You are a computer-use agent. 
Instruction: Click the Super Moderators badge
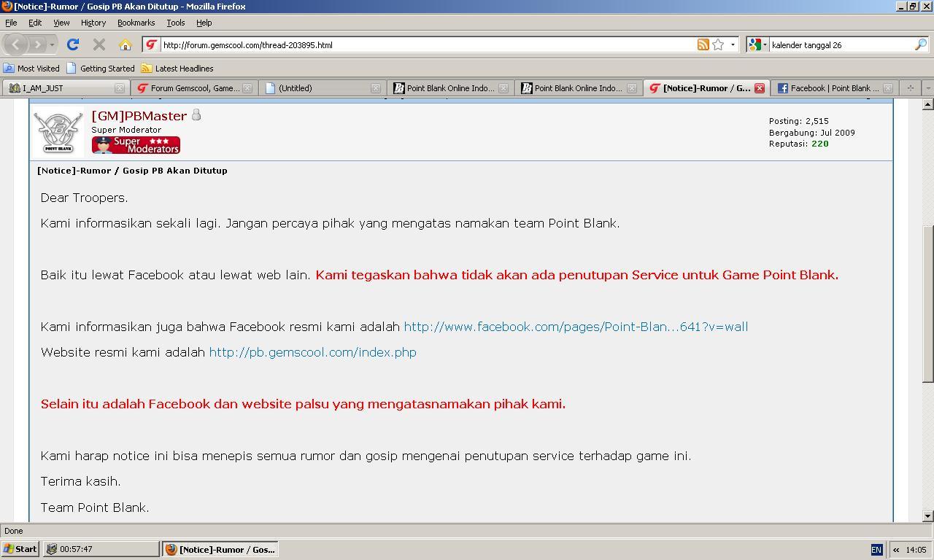point(136,145)
